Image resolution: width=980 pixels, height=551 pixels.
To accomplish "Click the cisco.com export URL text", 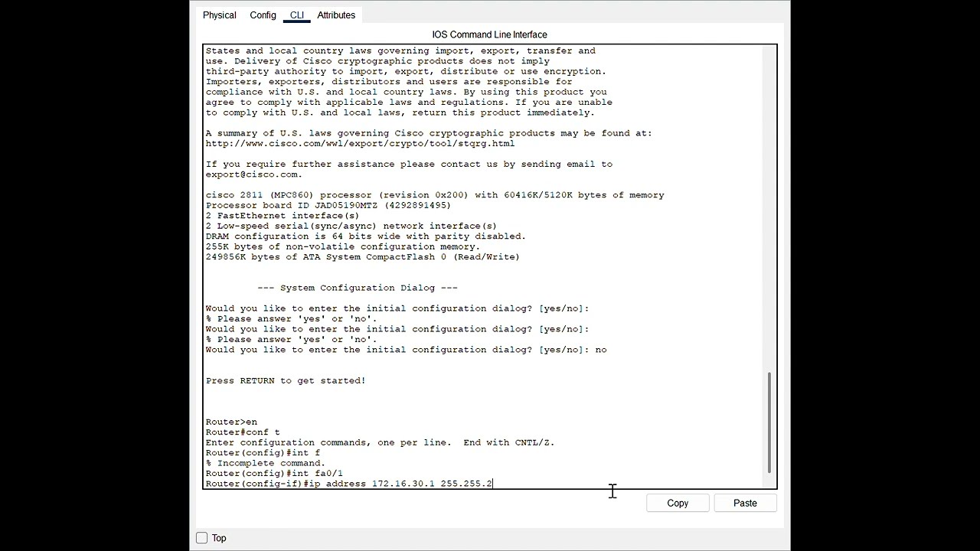I will 360,143.
